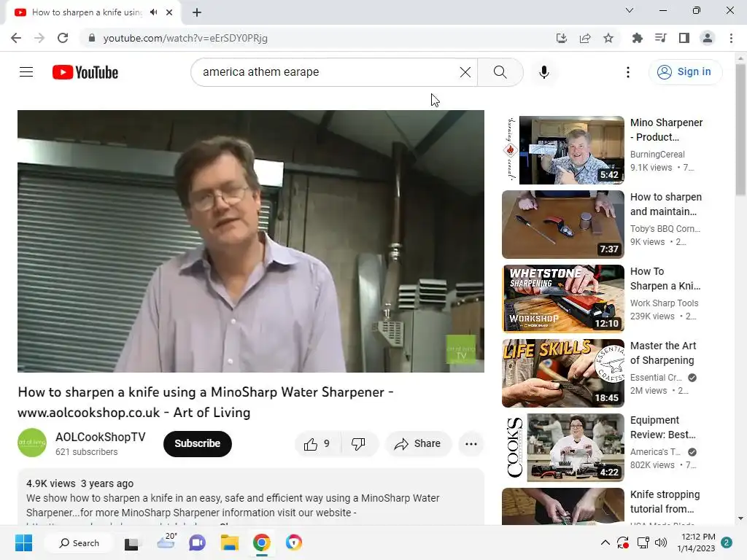Expand the video description box
Screen dimensions: 747x560
251,497
